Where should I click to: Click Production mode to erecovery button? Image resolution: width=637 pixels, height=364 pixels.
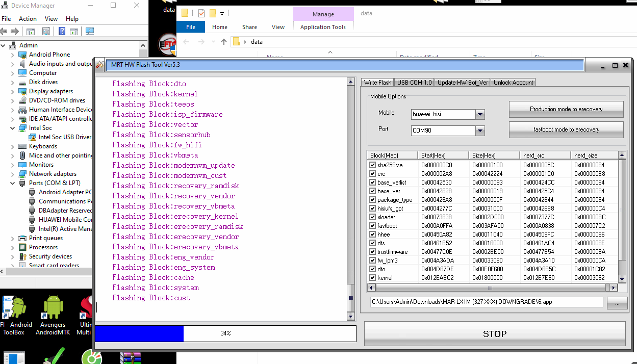pos(566,109)
